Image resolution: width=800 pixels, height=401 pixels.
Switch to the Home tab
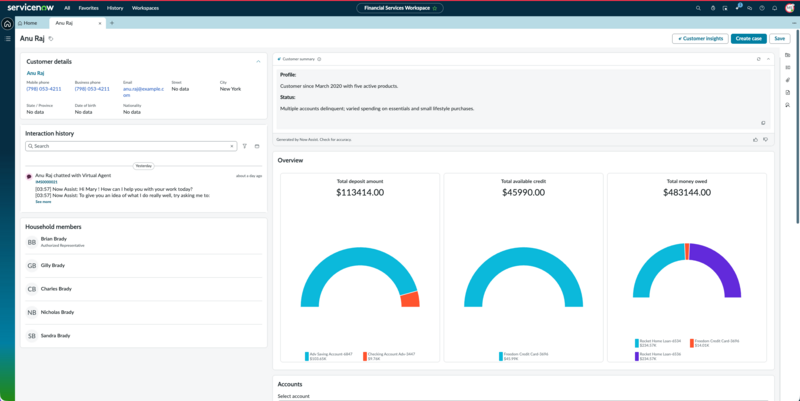point(28,23)
